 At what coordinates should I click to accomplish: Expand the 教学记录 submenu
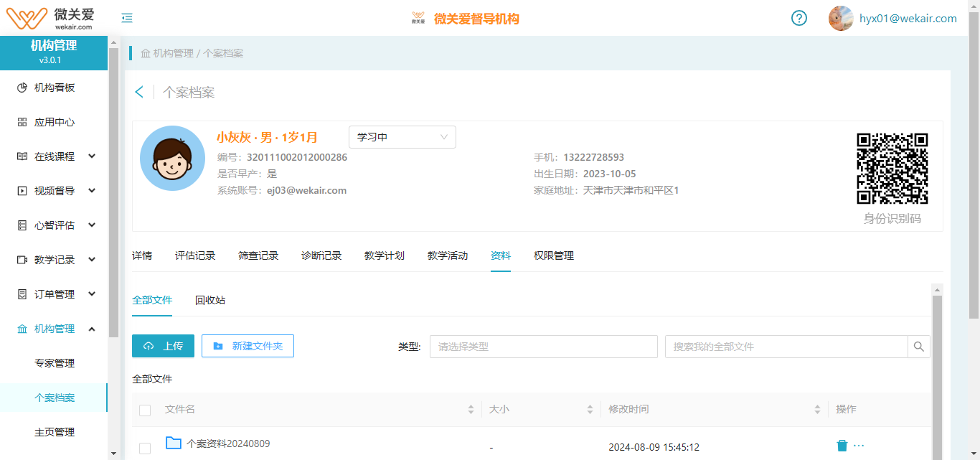click(92, 259)
